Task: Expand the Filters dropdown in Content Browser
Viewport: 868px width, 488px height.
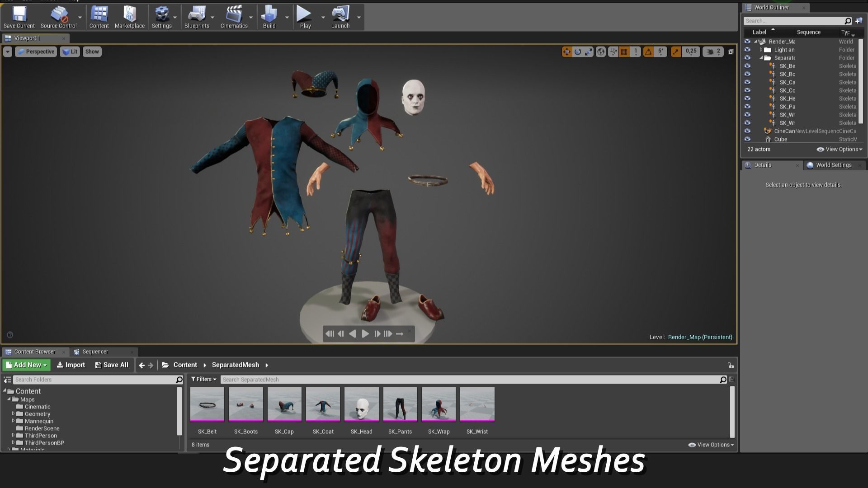Action: (x=204, y=379)
